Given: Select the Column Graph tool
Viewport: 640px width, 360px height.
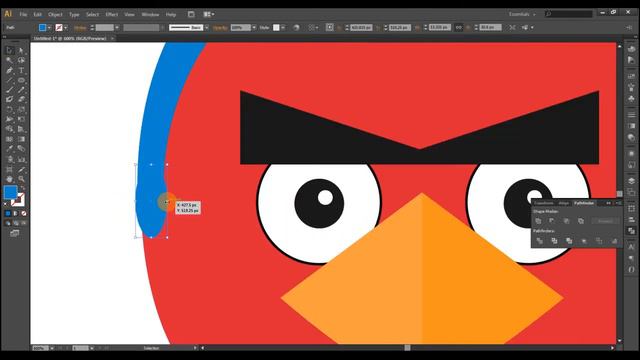Looking at the screenshot, I should pyautogui.click(x=21, y=159).
